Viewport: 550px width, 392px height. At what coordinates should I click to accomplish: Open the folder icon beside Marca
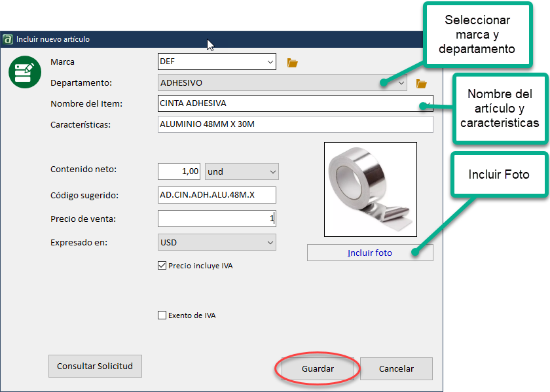(x=293, y=63)
